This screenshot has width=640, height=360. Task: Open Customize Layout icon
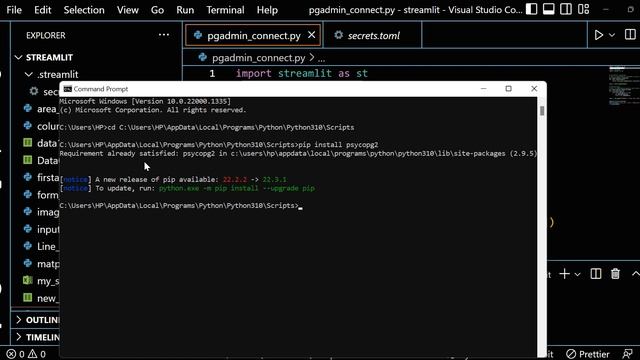click(583, 9)
